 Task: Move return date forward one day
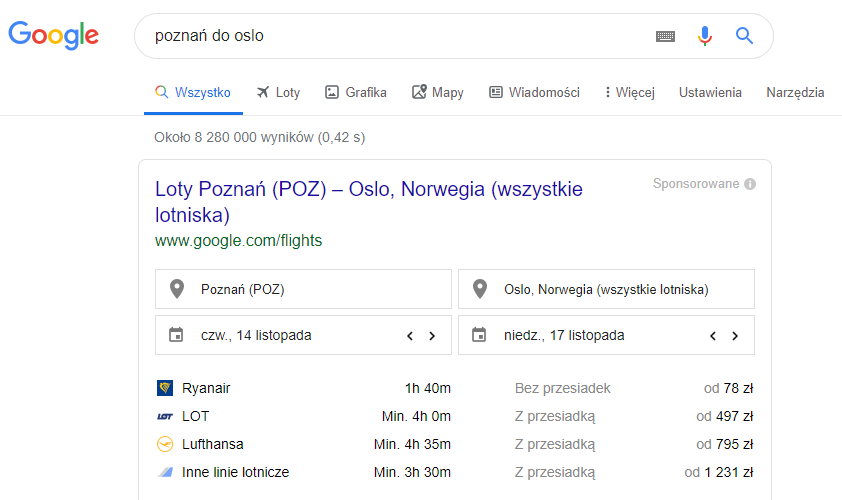click(x=735, y=336)
